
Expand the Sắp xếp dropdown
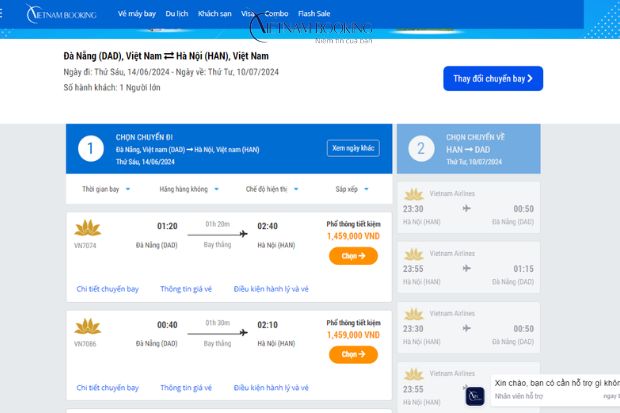352,189
